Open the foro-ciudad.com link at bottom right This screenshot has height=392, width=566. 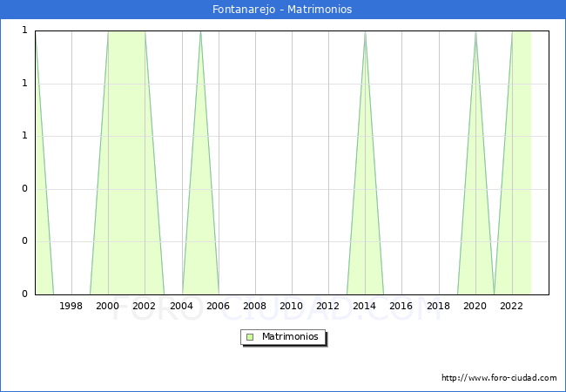[x=499, y=378]
